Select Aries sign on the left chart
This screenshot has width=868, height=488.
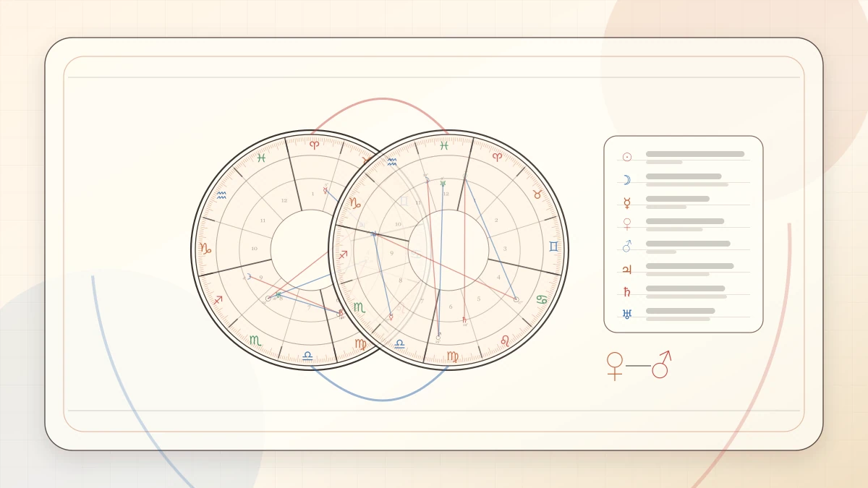[314, 145]
